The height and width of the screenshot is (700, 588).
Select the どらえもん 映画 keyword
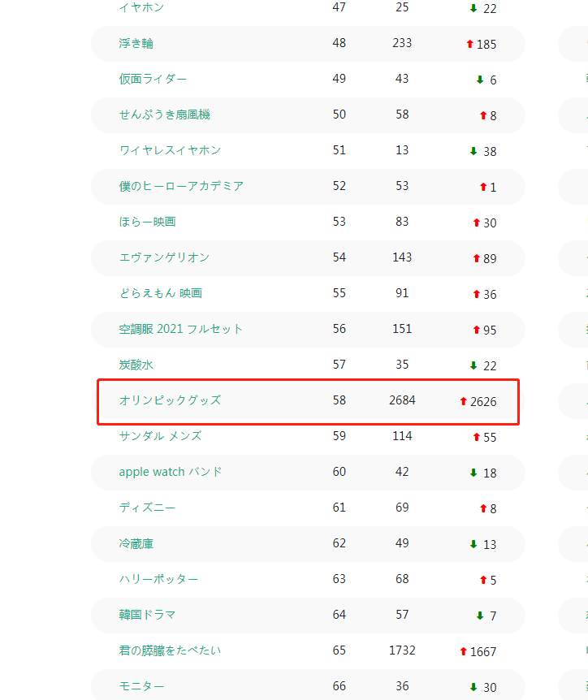click(160, 293)
